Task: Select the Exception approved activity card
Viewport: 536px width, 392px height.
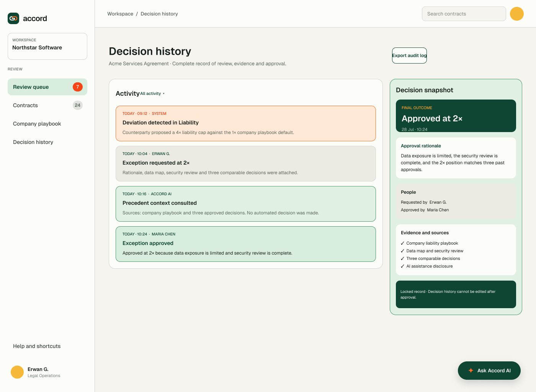Action: (x=246, y=244)
